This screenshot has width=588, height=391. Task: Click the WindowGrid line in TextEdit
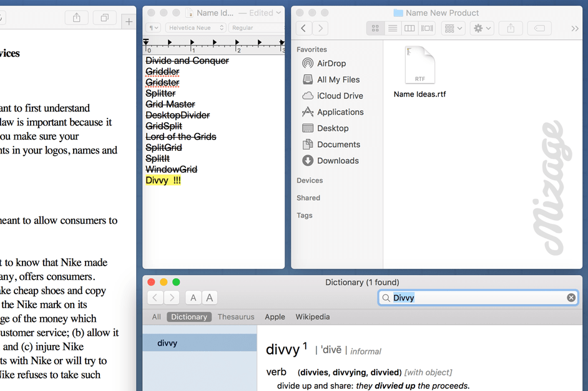click(x=172, y=169)
